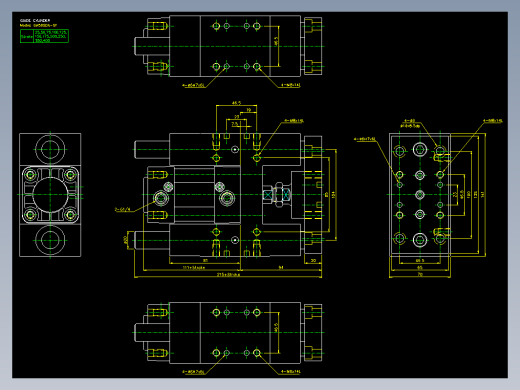Screen dimensions: 520x390
Task: Click the large upper circle in left end view
Action: coord(50,149)
